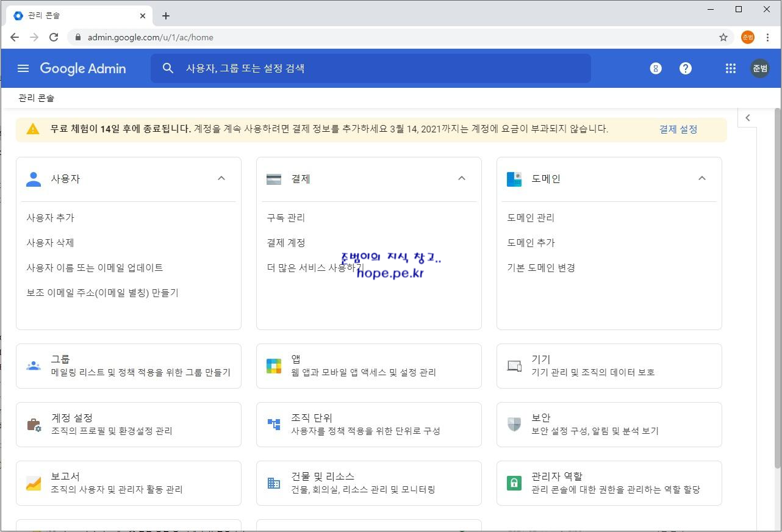Open the 결제 설정 link
Viewport: 782px width, 532px height.
pos(678,129)
